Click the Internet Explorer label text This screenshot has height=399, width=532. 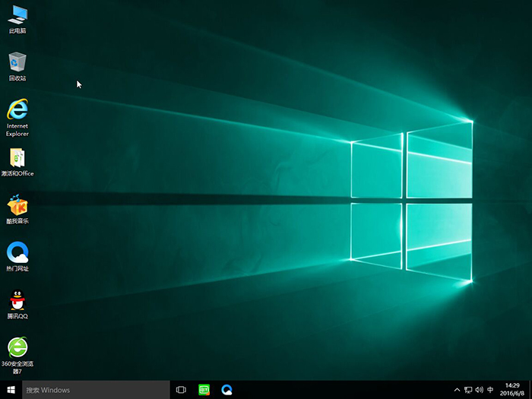17,130
